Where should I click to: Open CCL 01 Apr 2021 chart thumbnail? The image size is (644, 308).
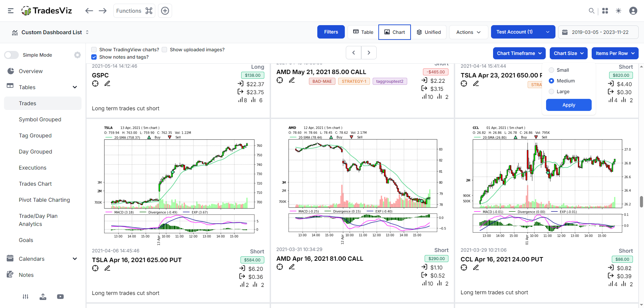click(x=547, y=184)
